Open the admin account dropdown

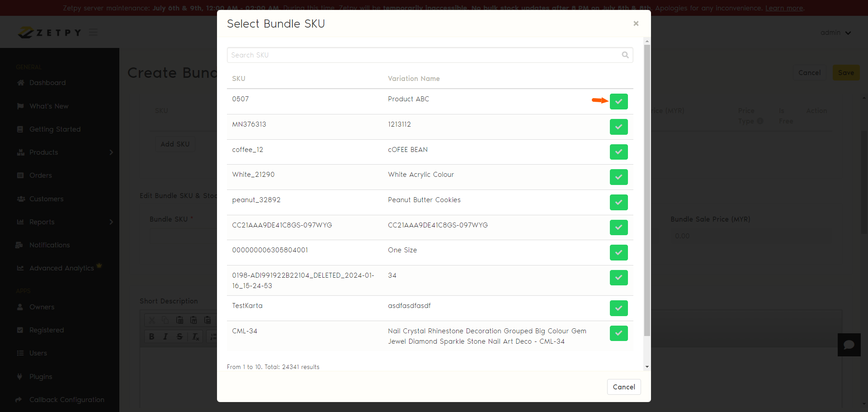[x=835, y=33]
